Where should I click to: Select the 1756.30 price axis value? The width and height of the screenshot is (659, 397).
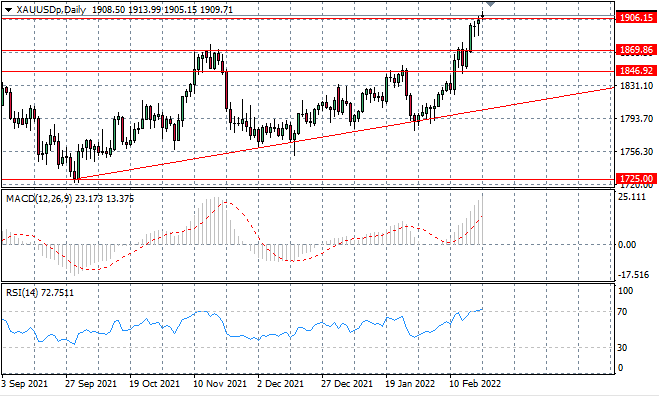pyautogui.click(x=636, y=151)
